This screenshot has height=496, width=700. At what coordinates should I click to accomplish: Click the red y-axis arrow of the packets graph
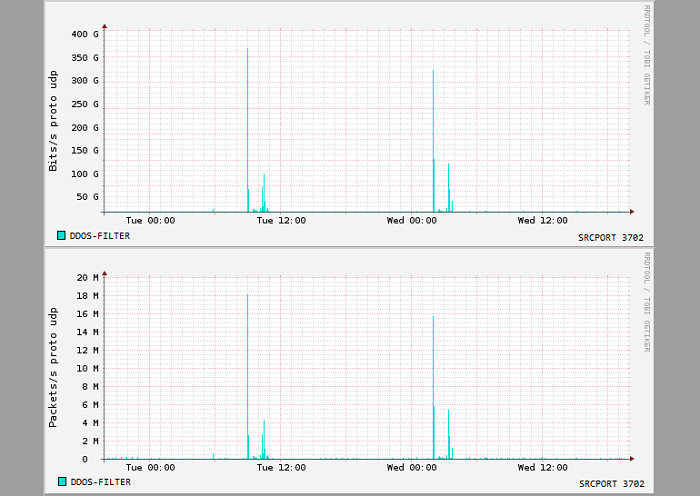click(x=104, y=273)
